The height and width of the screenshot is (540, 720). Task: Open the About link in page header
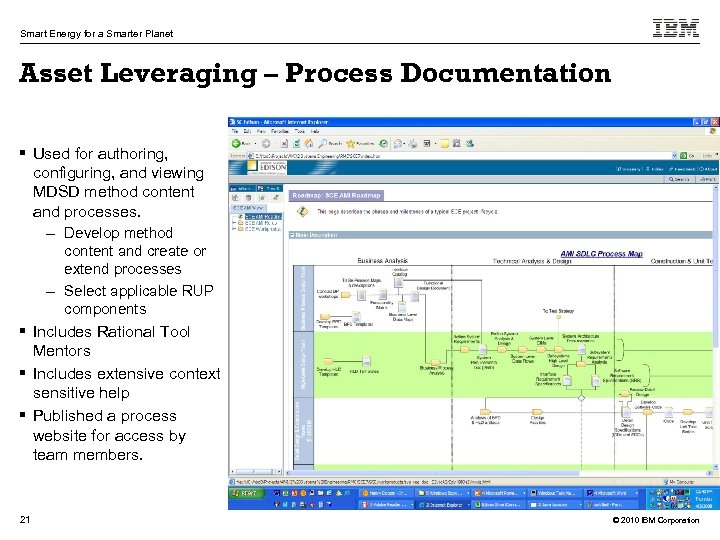[x=708, y=169]
